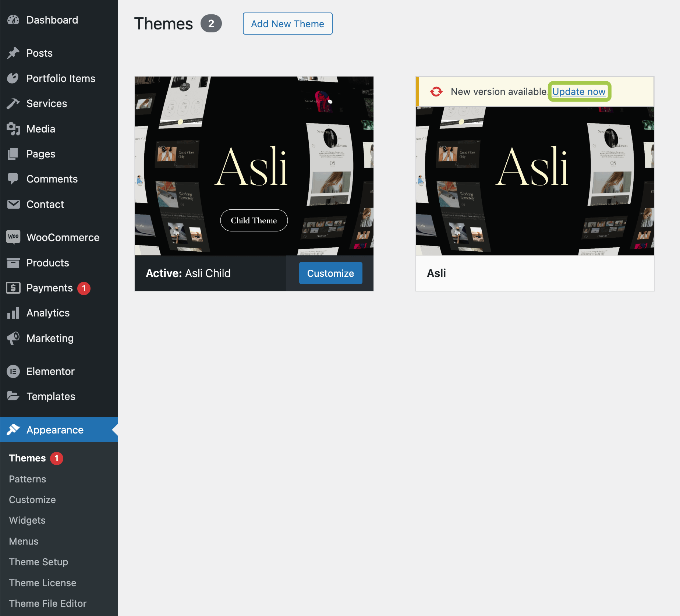This screenshot has height=616, width=680.
Task: Click the Dashboard gauge icon
Action: [x=13, y=20]
